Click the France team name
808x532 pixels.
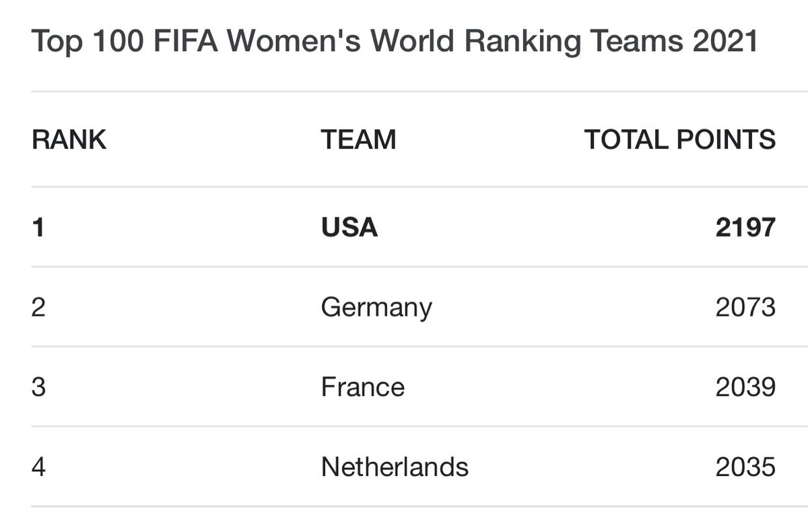(x=363, y=387)
